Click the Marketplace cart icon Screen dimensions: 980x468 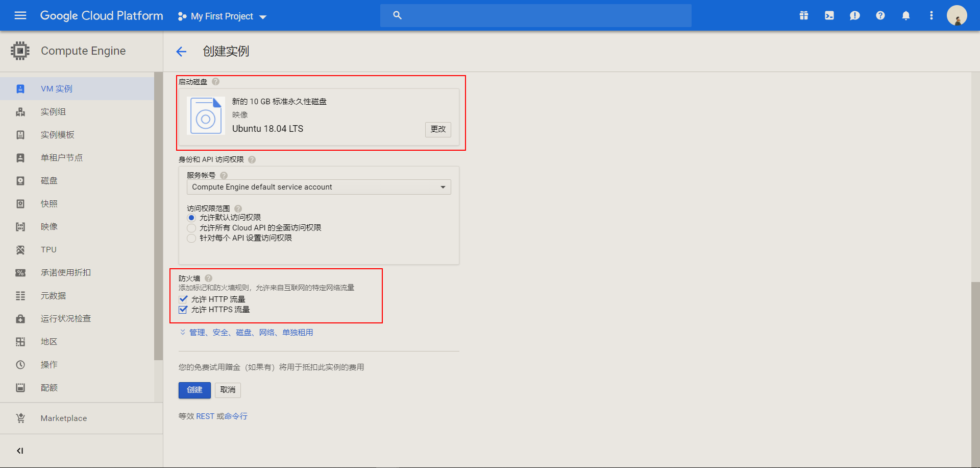tap(20, 418)
